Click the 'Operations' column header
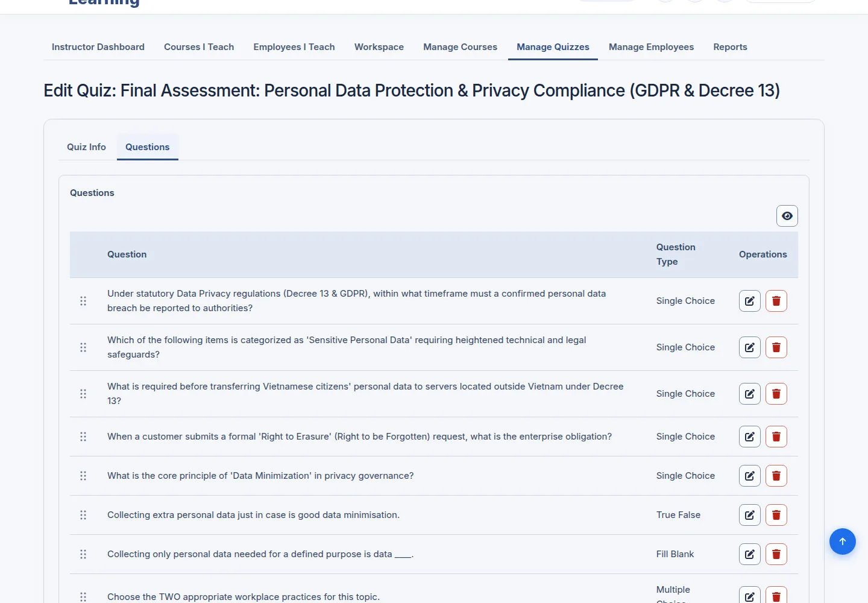 tap(763, 254)
